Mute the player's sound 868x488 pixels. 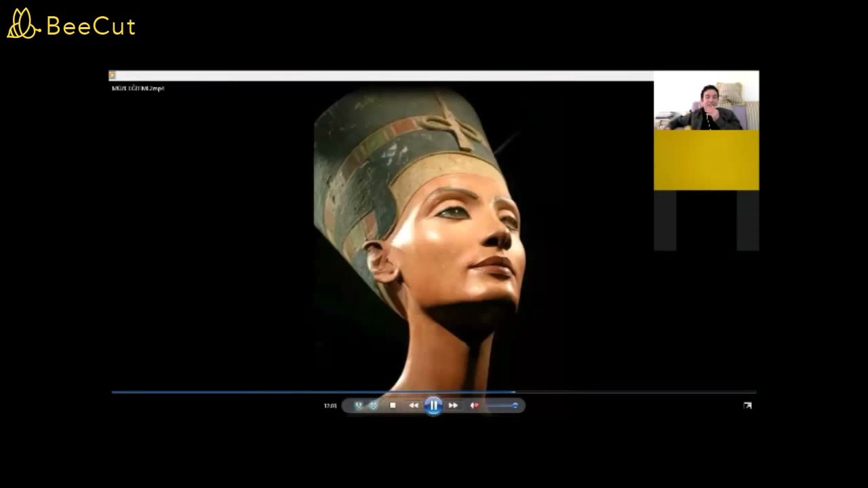pyautogui.click(x=475, y=405)
